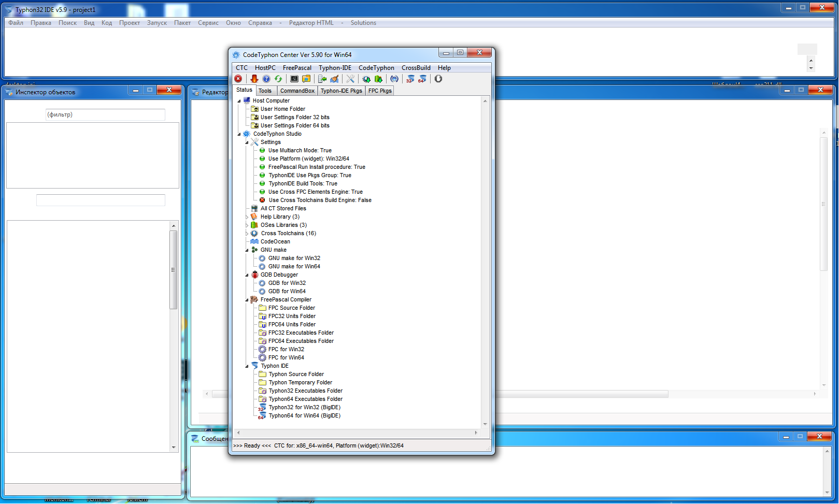Switch to the FPC Pkgs tab
The height and width of the screenshot is (504, 839).
[x=380, y=91]
